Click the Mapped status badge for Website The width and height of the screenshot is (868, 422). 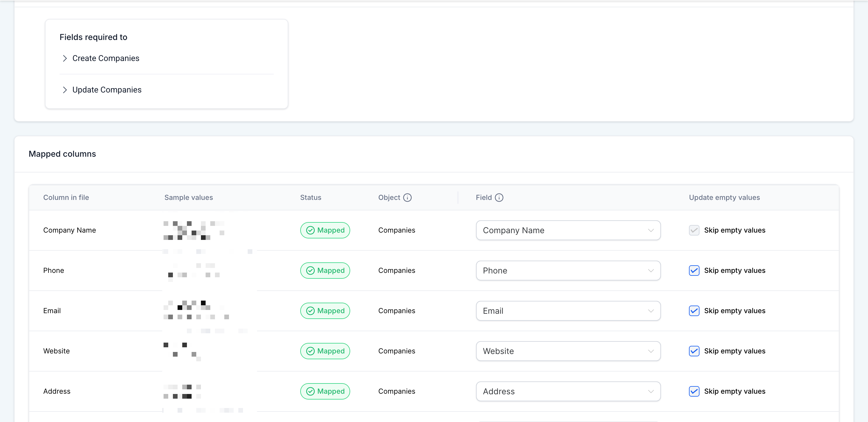pyautogui.click(x=325, y=351)
